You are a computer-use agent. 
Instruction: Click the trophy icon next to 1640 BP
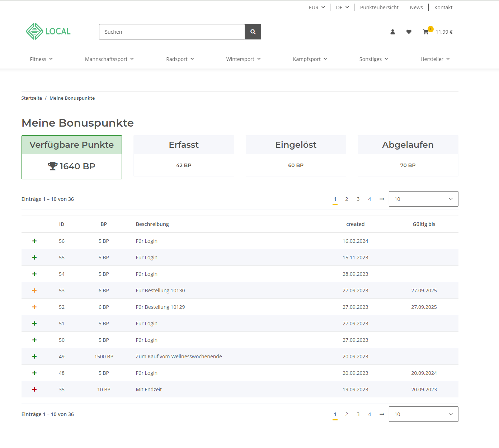(x=52, y=166)
